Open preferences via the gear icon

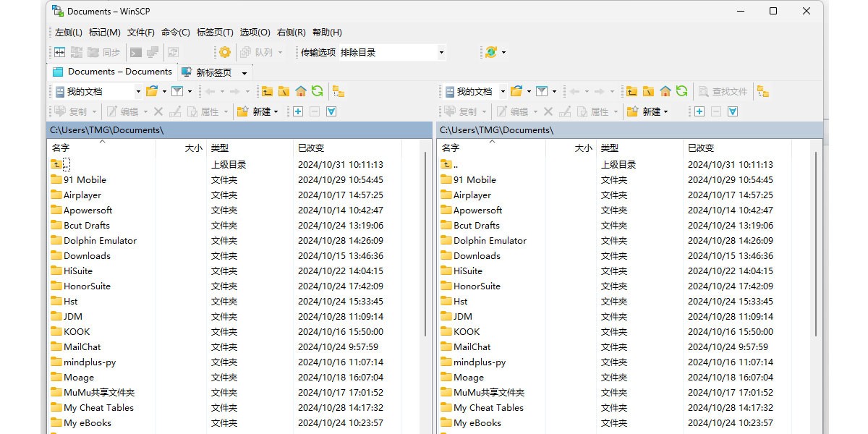point(224,51)
